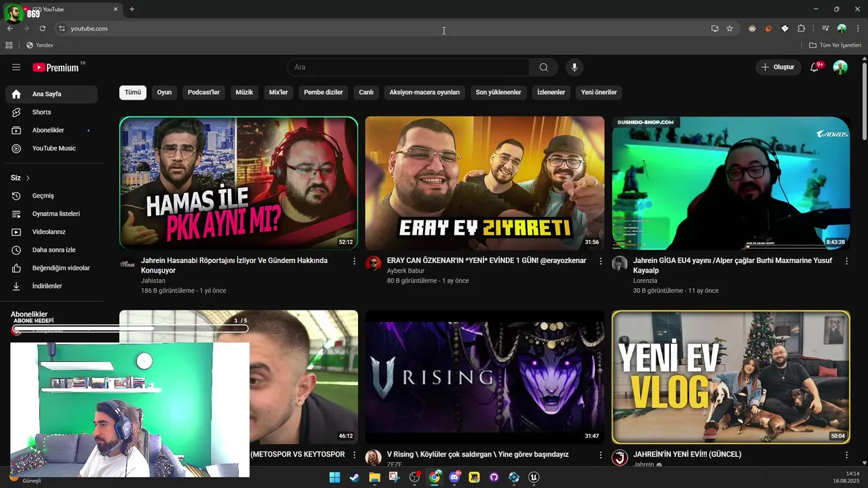The image size is (868, 488).
Task: Select the Tümü filter chip
Action: tap(133, 92)
